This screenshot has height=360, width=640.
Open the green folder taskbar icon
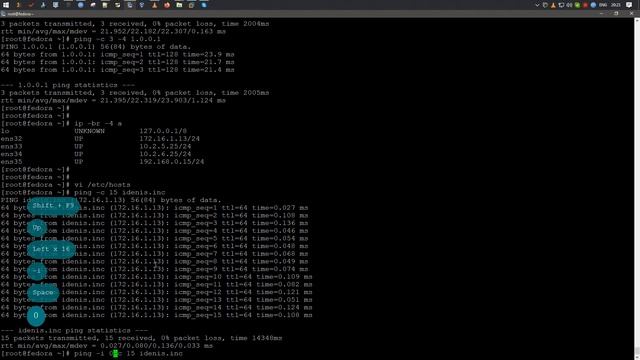coord(179,5)
